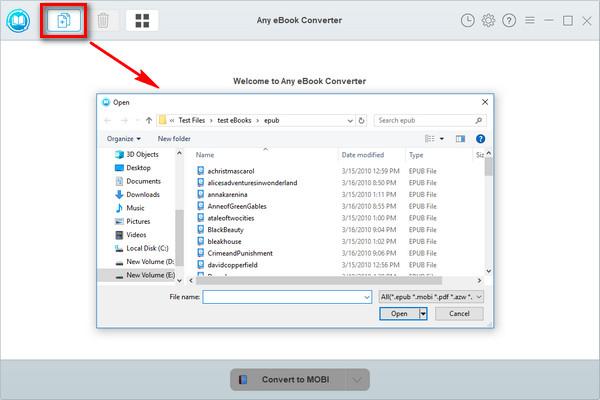Click sidebar scrollbar up arrow

click(179, 153)
